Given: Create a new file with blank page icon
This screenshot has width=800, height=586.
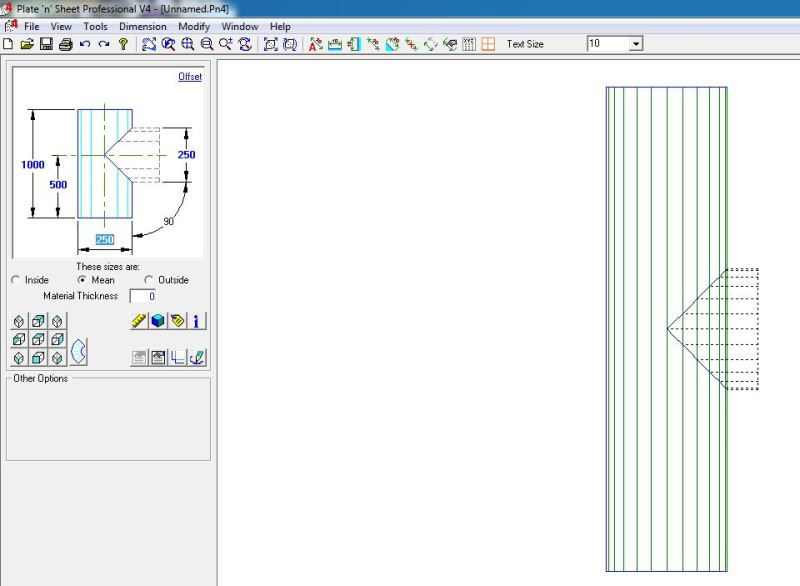Looking at the screenshot, I should (x=8, y=44).
